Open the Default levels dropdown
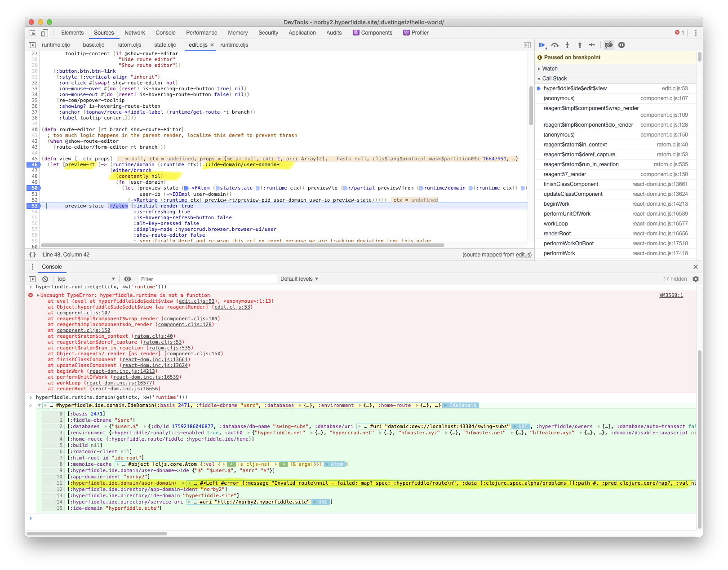The image size is (728, 570). coord(299,279)
